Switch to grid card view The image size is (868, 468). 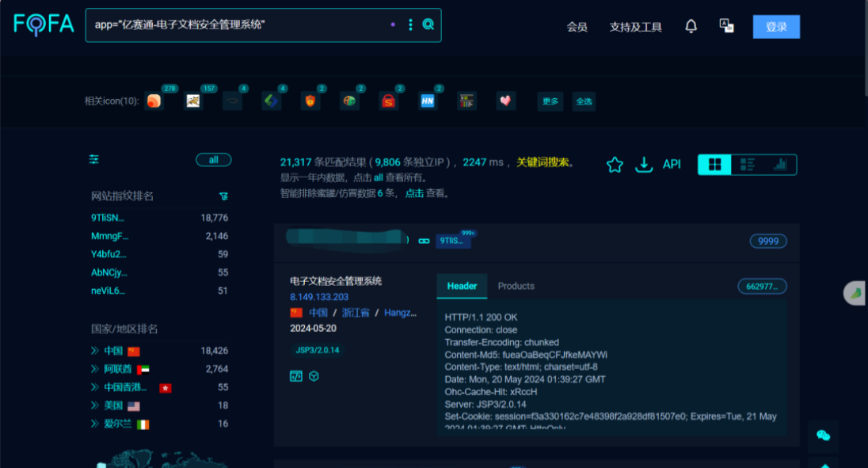[715, 164]
